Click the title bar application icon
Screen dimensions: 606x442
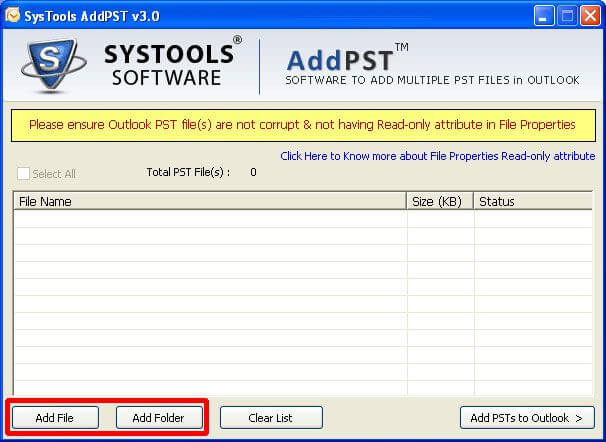click(12, 16)
